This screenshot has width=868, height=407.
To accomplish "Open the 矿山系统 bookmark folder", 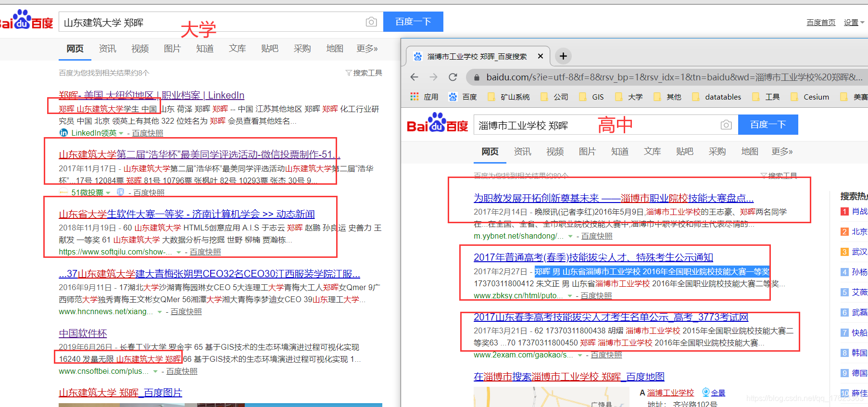I will click(508, 97).
